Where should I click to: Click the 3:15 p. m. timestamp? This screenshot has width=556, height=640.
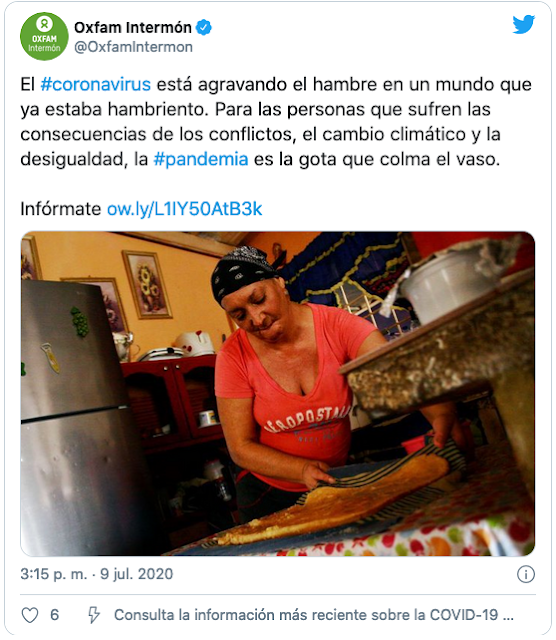[x=54, y=574]
